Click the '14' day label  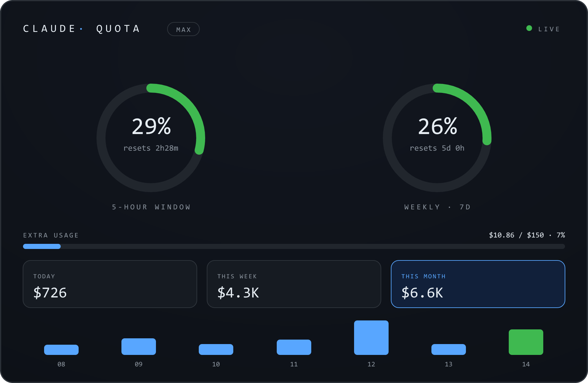[x=526, y=364]
